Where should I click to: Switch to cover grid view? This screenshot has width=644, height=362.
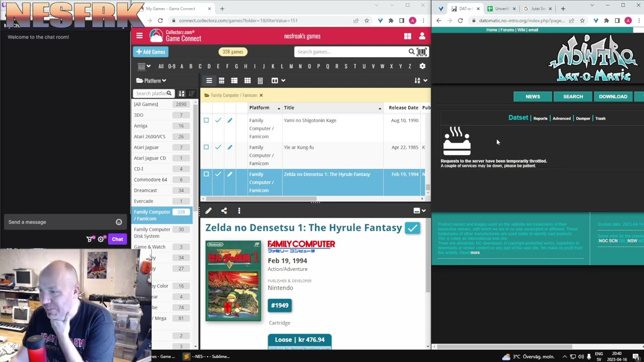[247, 80]
